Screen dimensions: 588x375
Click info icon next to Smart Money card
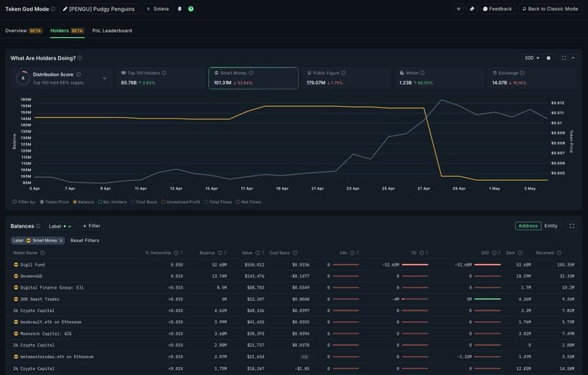(x=252, y=73)
